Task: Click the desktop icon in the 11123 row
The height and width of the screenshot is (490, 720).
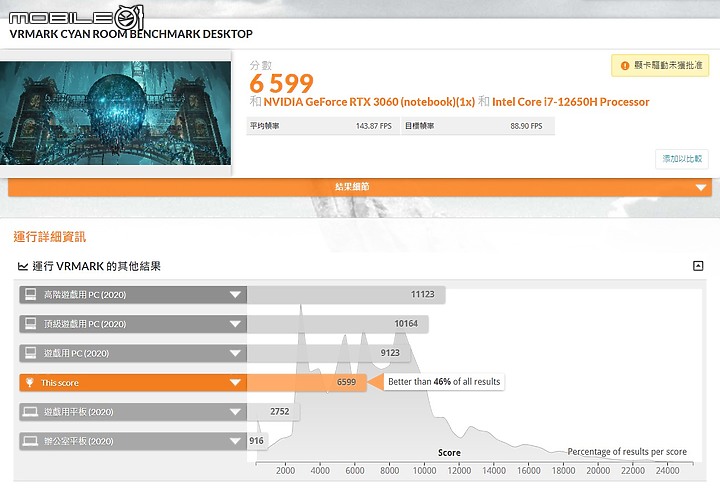Action: [31, 294]
